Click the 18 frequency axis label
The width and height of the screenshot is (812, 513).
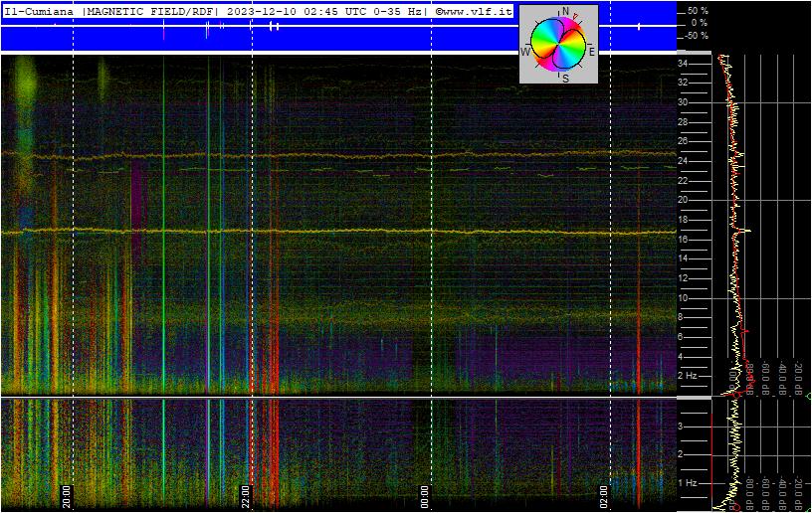click(683, 220)
